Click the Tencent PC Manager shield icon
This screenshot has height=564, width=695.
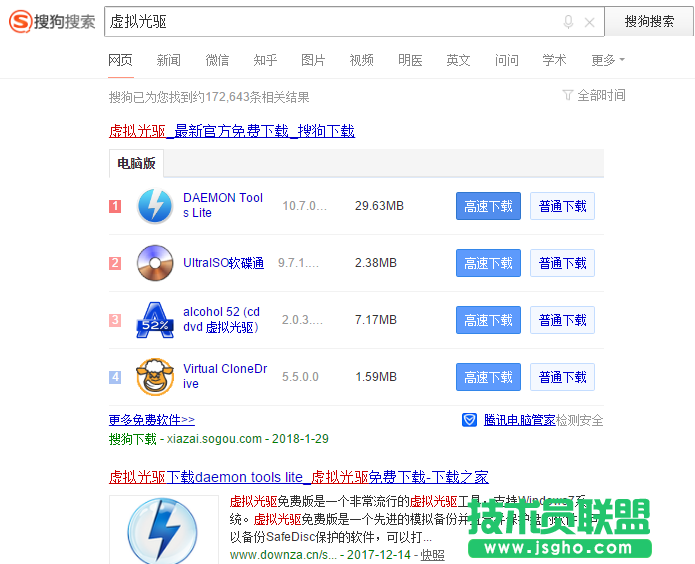[469, 420]
